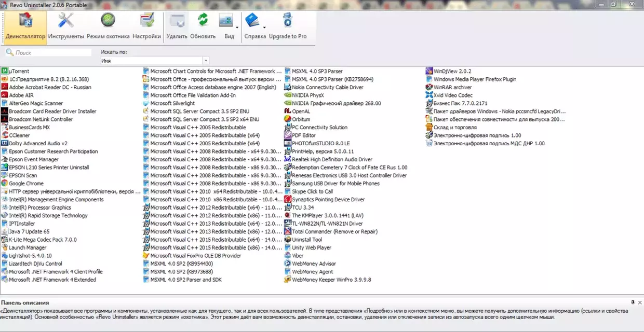Select The KMPlayer 3.0.0.1441 icon
This screenshot has height=332, width=644.
288,215
